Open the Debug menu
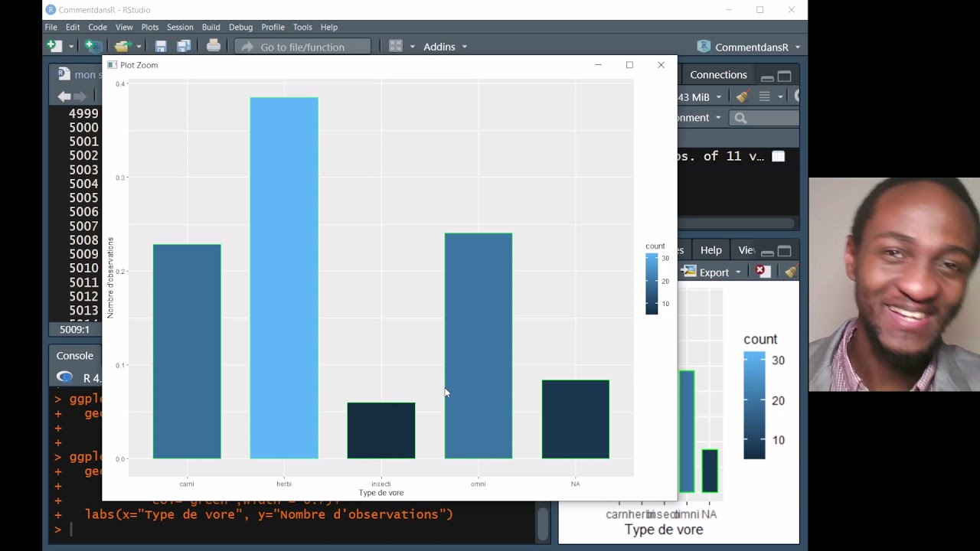 [240, 27]
